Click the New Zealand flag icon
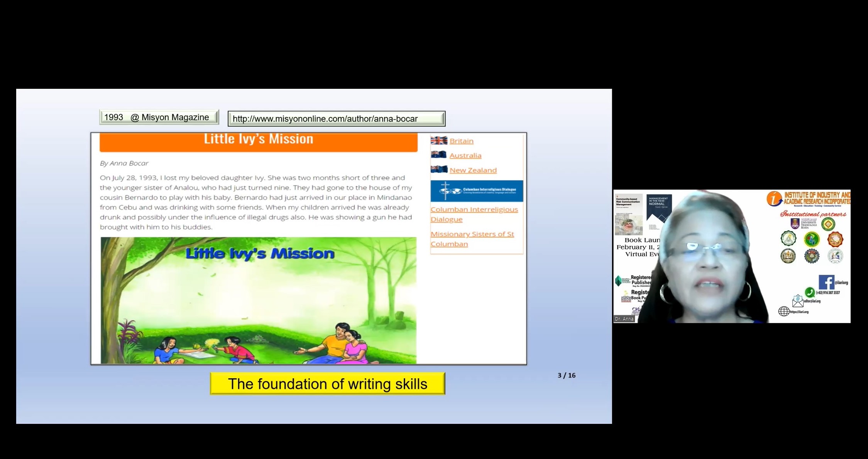 click(x=439, y=169)
